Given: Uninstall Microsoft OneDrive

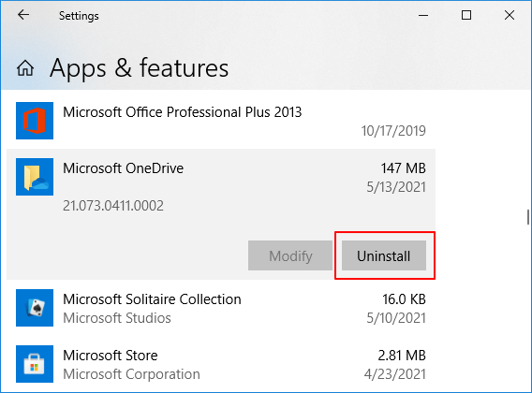Looking at the screenshot, I should 384,255.
